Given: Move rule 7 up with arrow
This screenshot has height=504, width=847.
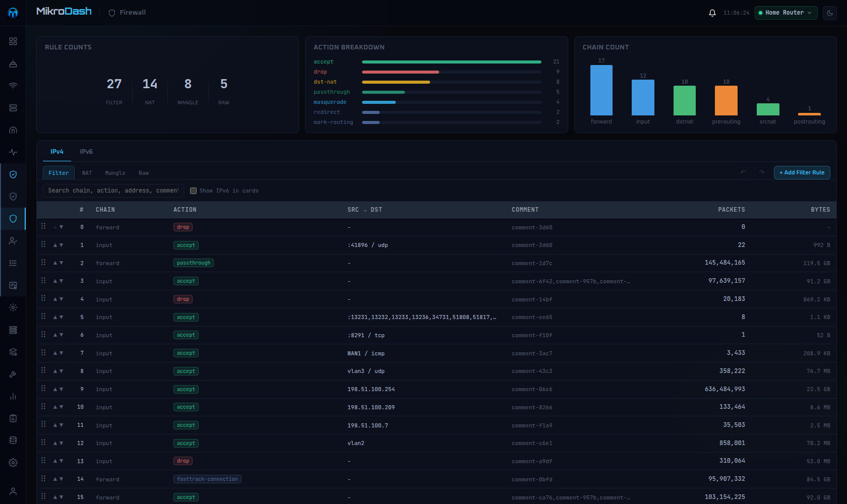Looking at the screenshot, I should tap(55, 353).
